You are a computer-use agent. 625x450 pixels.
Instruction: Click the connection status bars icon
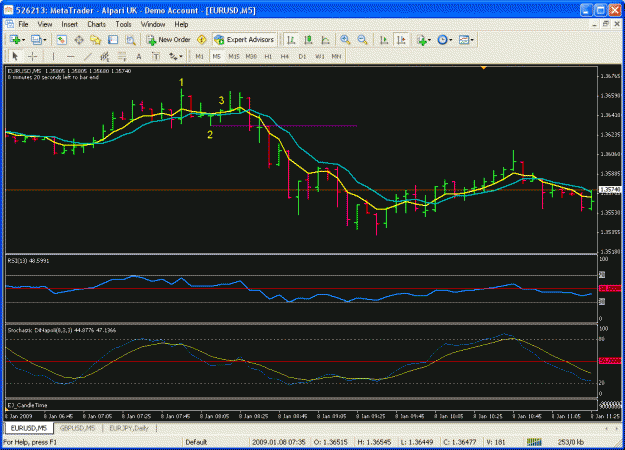tap(534, 442)
